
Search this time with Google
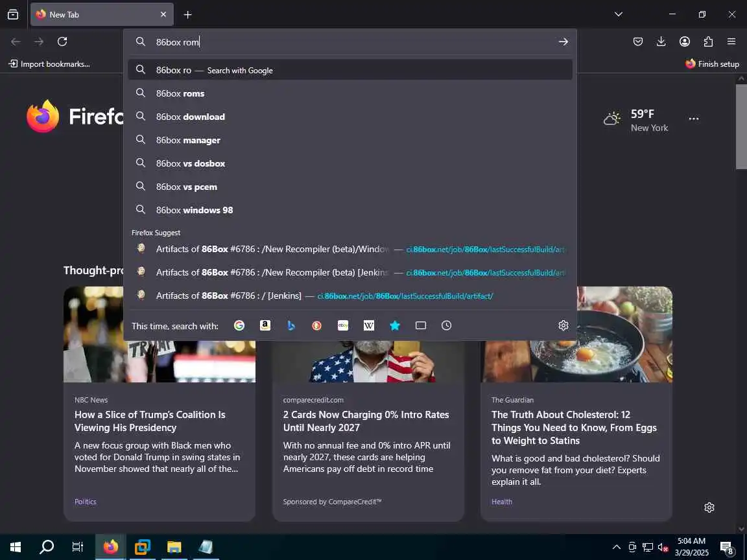tap(239, 325)
